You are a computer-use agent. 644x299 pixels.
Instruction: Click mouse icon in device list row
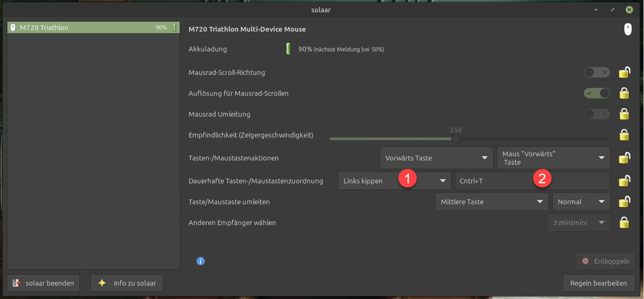point(13,28)
